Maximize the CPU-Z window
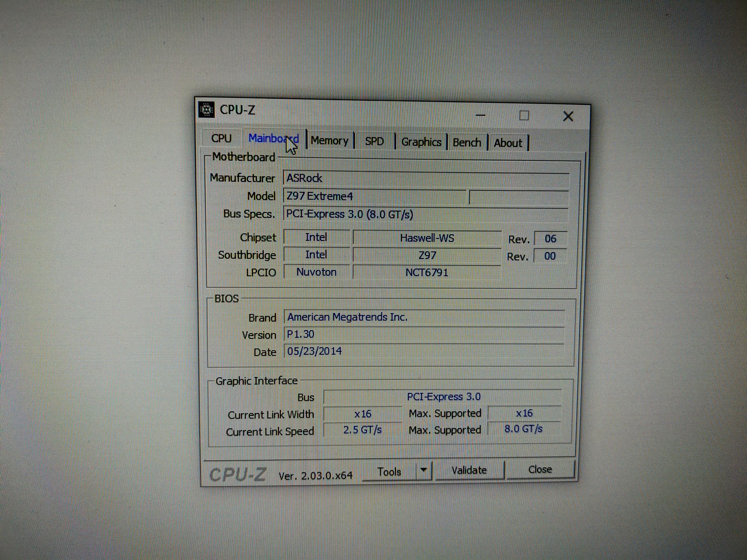Image resolution: width=747 pixels, height=560 pixels. (x=524, y=115)
